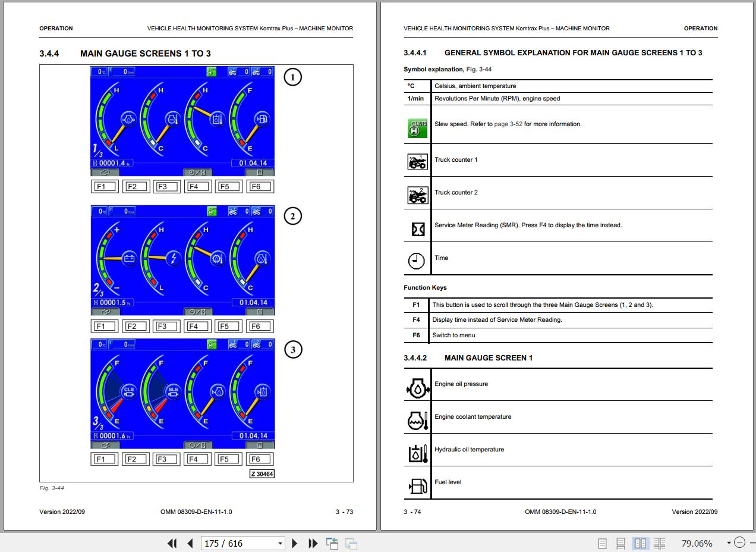Go to the previous page
This screenshot has width=756, height=552.
[190, 543]
